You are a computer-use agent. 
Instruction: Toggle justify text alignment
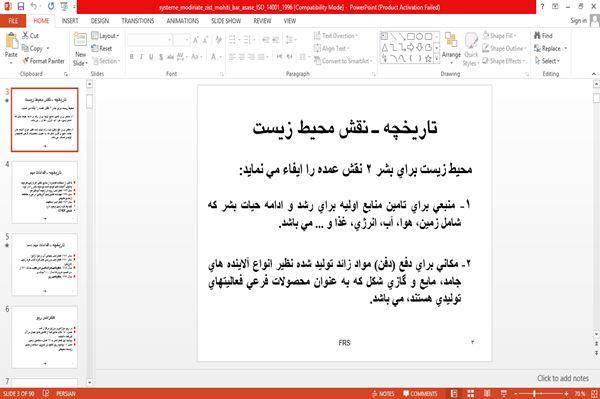point(261,57)
